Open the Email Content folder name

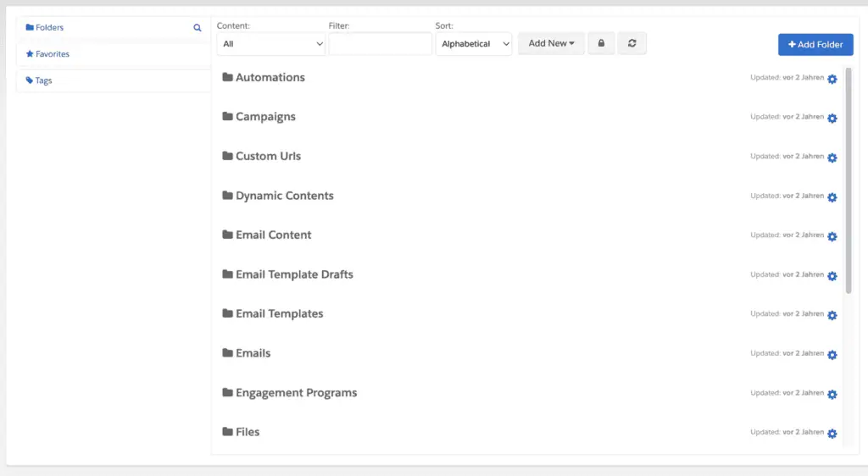tap(274, 235)
